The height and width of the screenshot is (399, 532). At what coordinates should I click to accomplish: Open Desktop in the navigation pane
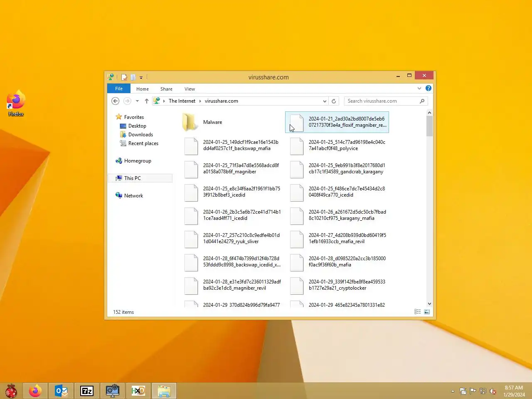point(137,126)
